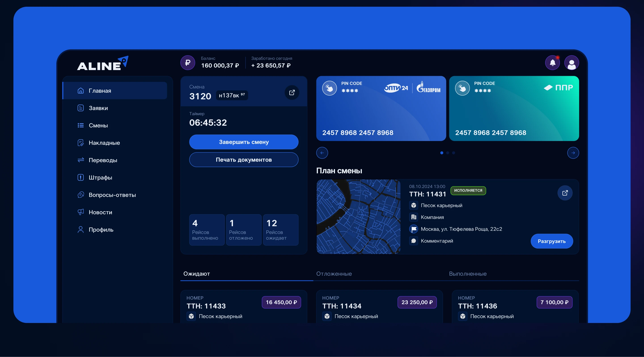Viewport: 644px width, 357px height.
Task: Open shift 3120 details via external-link icon
Action: pos(292,93)
